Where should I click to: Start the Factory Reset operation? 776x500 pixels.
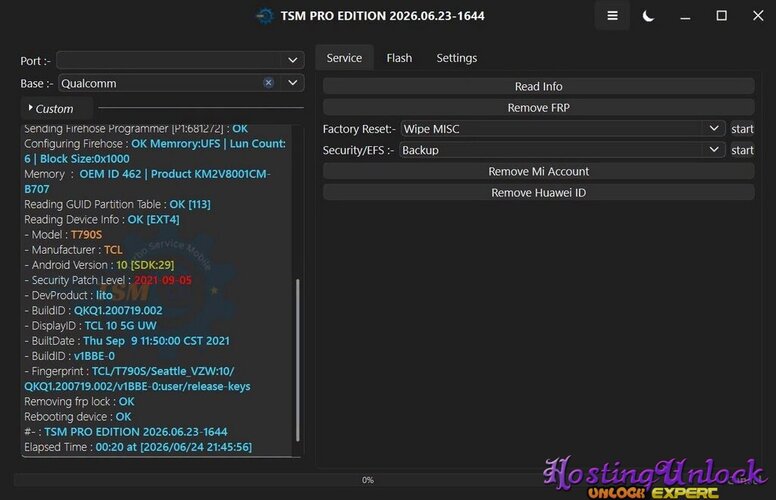[742, 129]
